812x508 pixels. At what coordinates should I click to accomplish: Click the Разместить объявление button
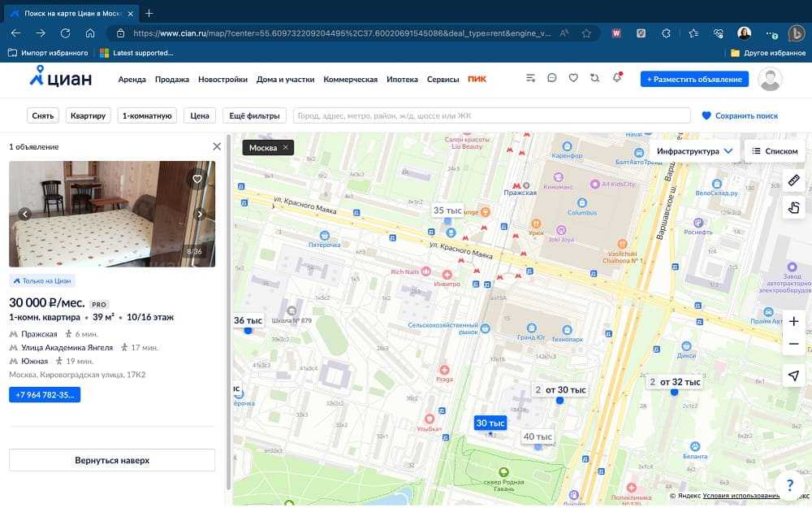click(x=694, y=79)
